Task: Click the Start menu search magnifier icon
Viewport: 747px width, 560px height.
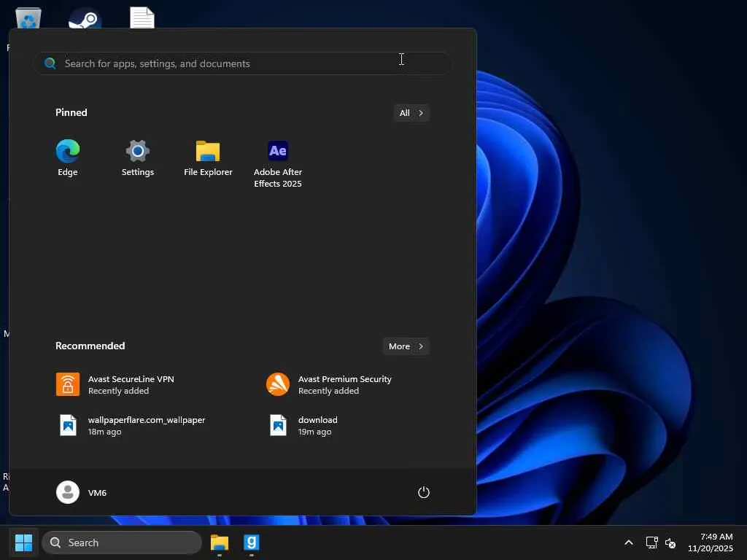Action: (x=50, y=63)
